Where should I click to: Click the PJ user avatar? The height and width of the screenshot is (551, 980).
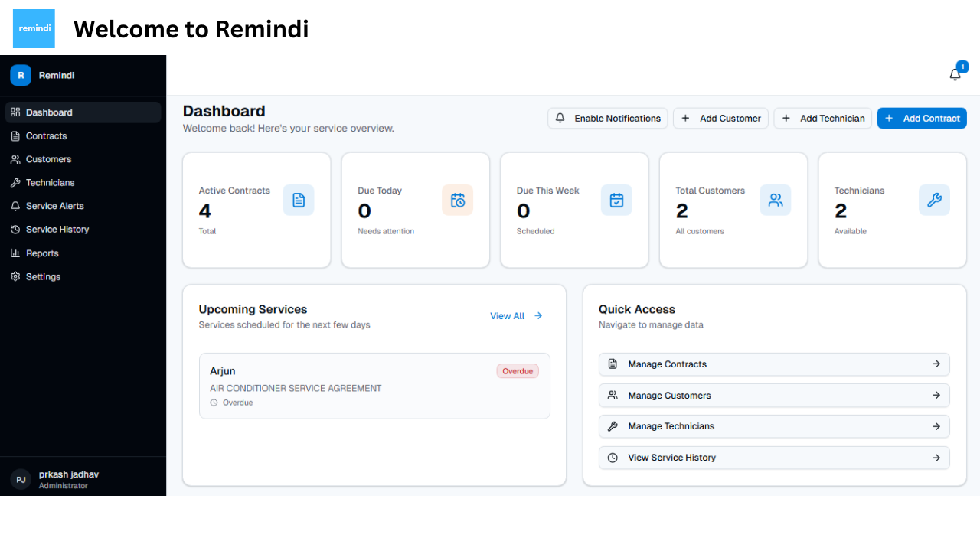point(21,480)
